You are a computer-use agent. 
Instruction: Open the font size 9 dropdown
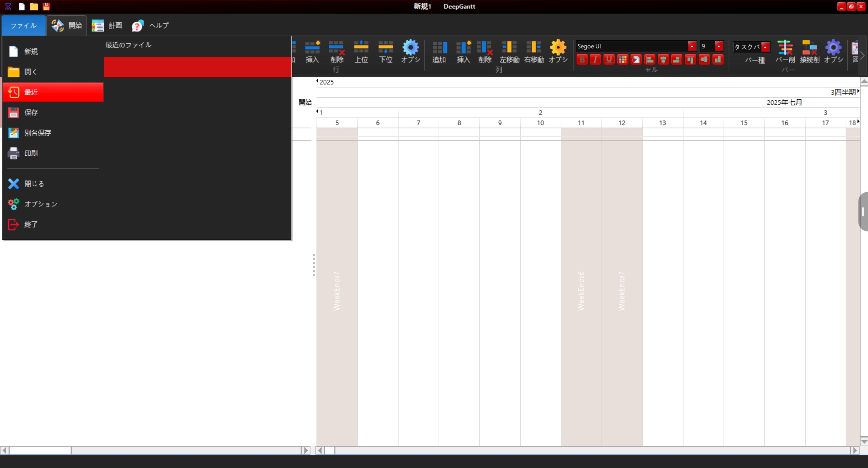tap(719, 46)
